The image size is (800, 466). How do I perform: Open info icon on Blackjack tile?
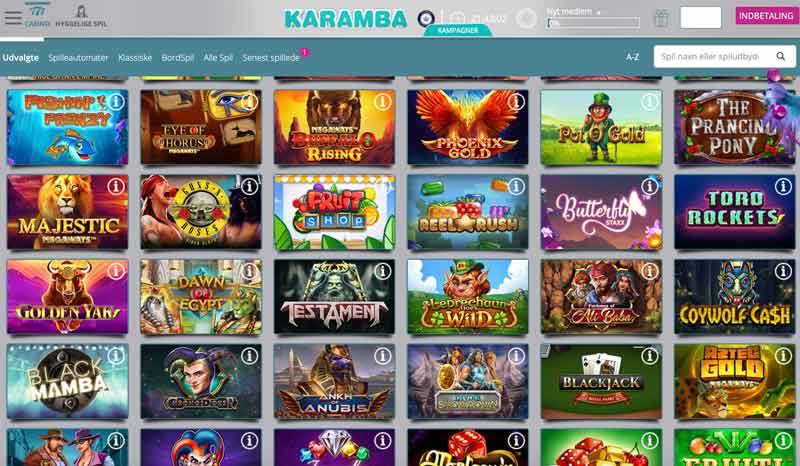(649, 356)
